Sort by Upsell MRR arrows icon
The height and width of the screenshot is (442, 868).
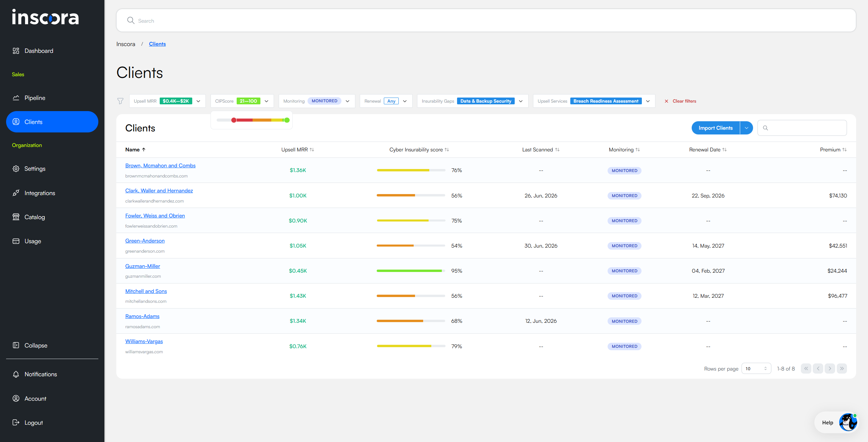[x=312, y=150]
